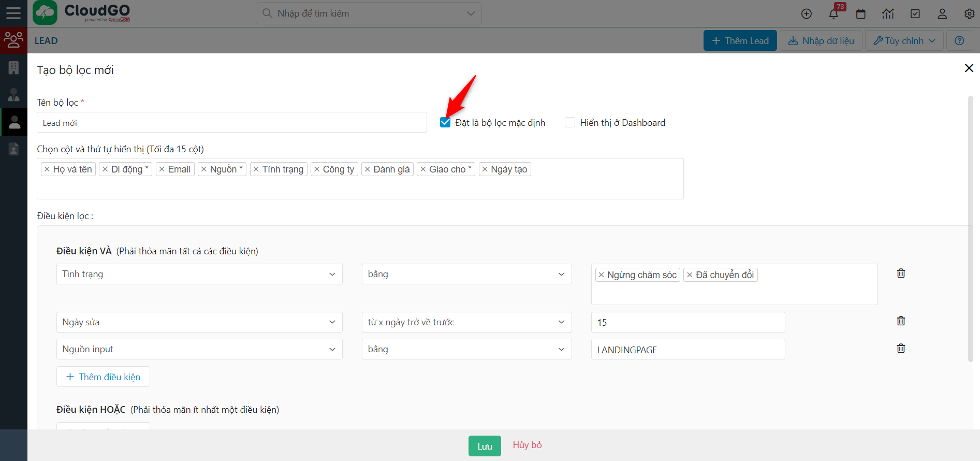The image size is (980, 461).
Task: Focus the Tên bộ lọc input
Action: point(232,123)
